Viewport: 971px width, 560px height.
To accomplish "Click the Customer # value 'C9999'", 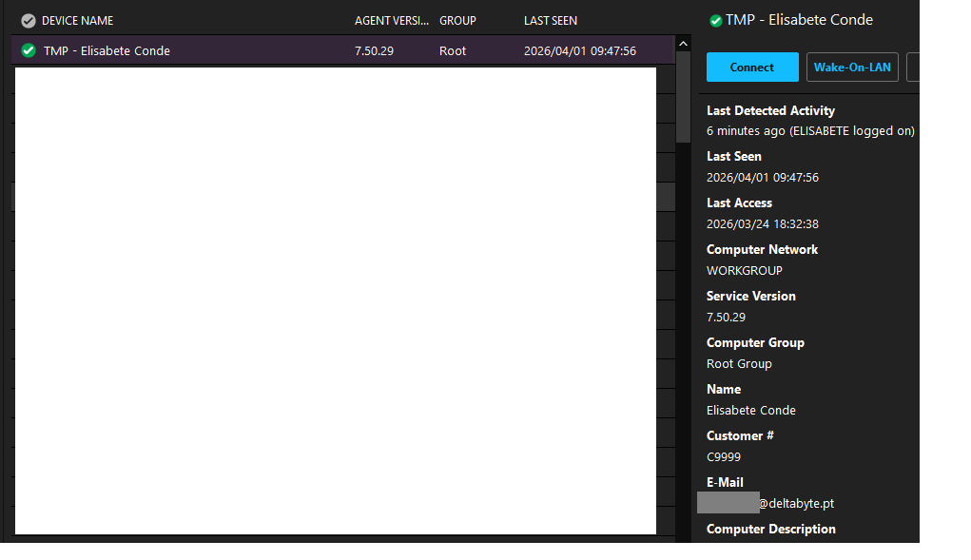I will point(724,456).
